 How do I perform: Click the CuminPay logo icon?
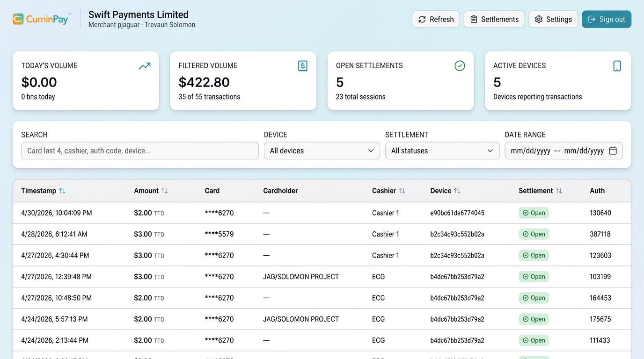(18, 19)
